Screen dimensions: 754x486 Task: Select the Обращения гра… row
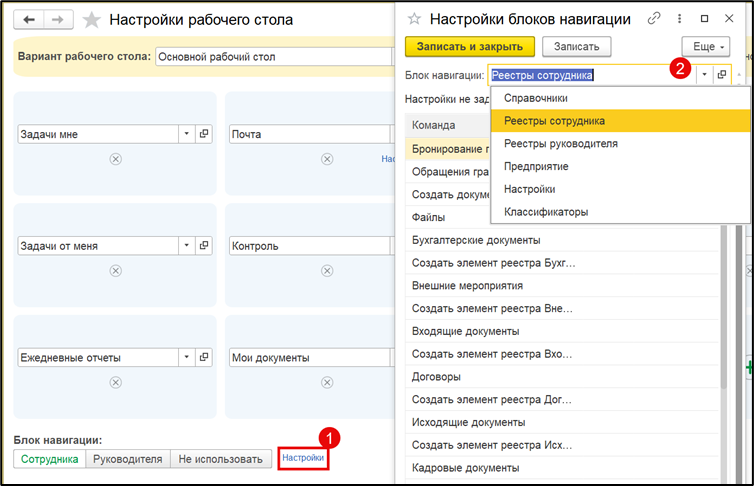448,172
